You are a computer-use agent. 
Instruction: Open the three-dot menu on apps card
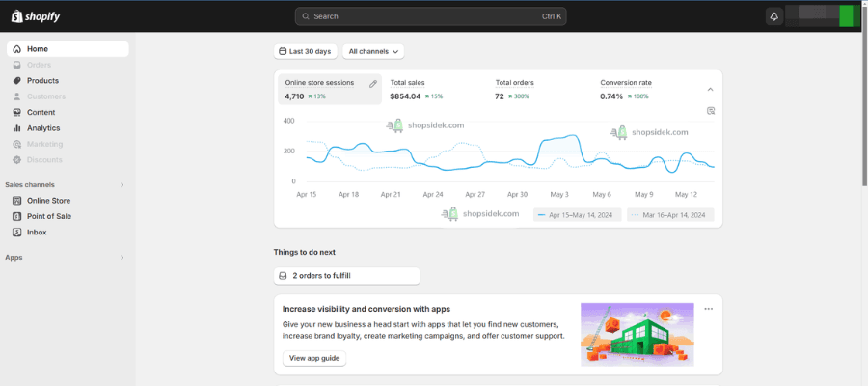point(708,309)
